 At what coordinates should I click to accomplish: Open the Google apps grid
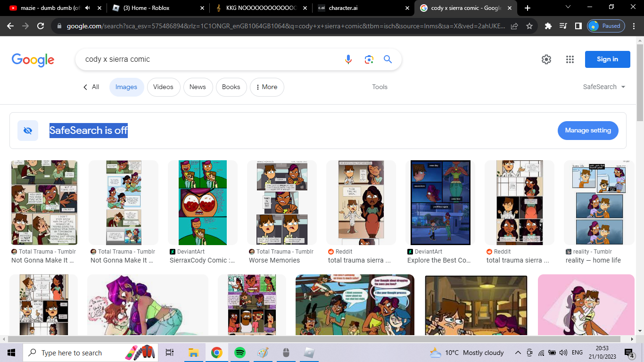pyautogui.click(x=570, y=59)
